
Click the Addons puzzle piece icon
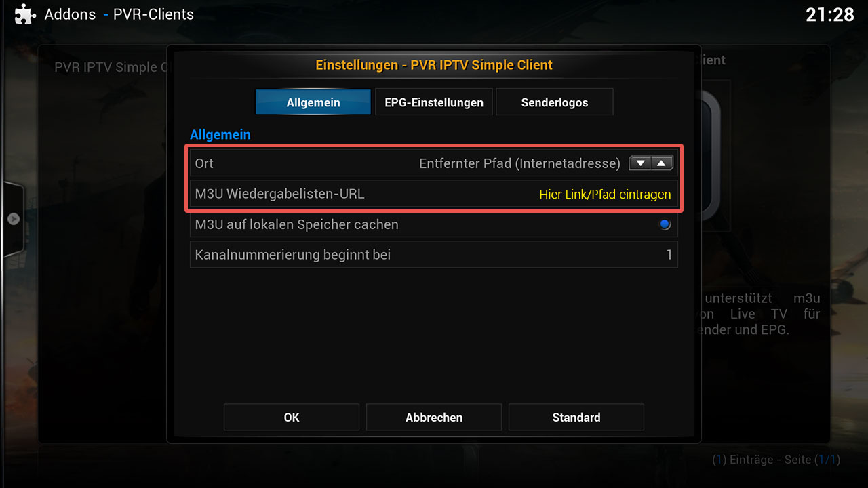coord(25,14)
